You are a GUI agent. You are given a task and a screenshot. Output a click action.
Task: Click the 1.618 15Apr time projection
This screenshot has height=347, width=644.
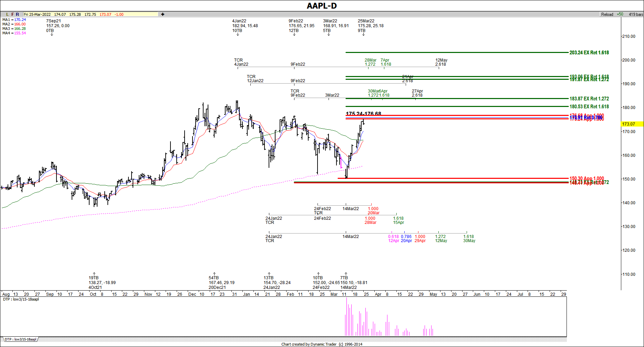coord(398,220)
